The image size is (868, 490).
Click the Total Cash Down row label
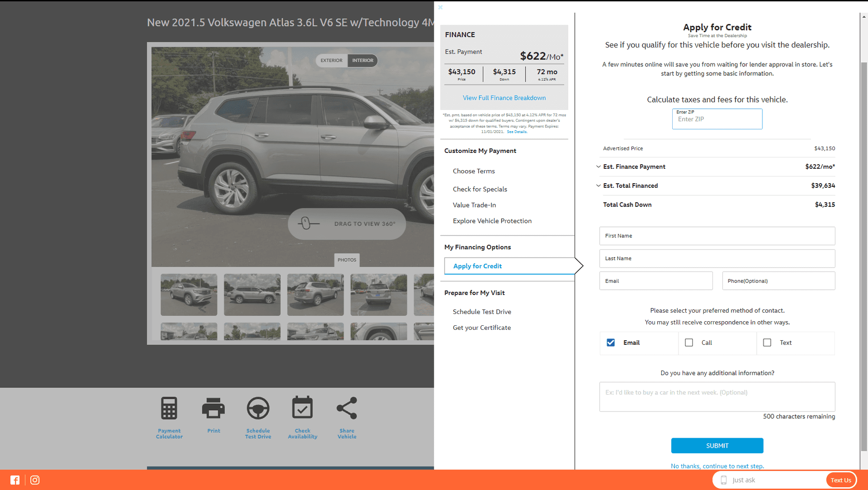(627, 205)
